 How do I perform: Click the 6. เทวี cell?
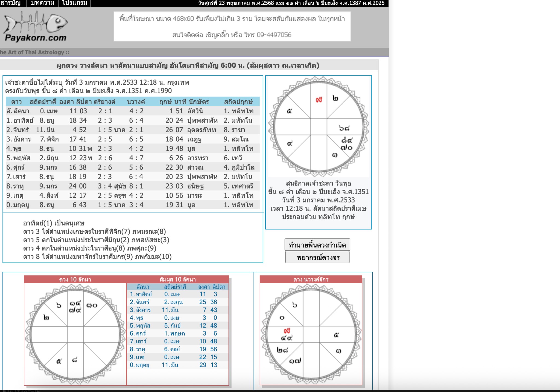[x=233, y=158]
